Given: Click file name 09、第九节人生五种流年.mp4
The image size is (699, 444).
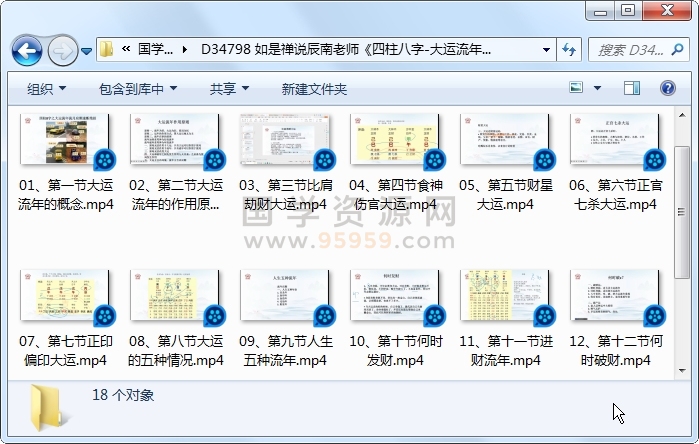Looking at the screenshot, I should pos(286,350).
